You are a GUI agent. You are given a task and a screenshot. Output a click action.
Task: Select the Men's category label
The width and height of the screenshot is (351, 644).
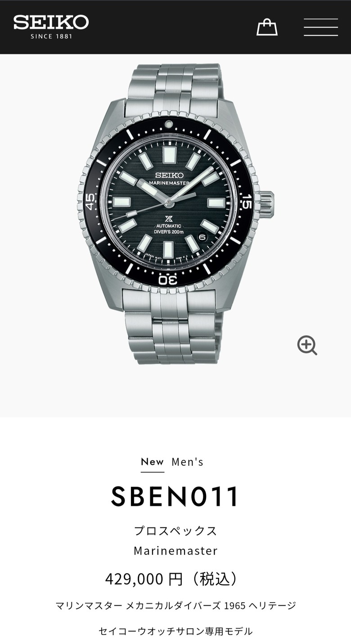(188, 462)
